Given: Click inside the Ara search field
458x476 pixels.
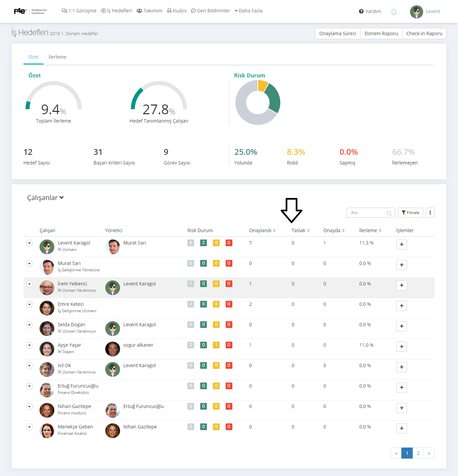Looking at the screenshot, I should click(370, 213).
